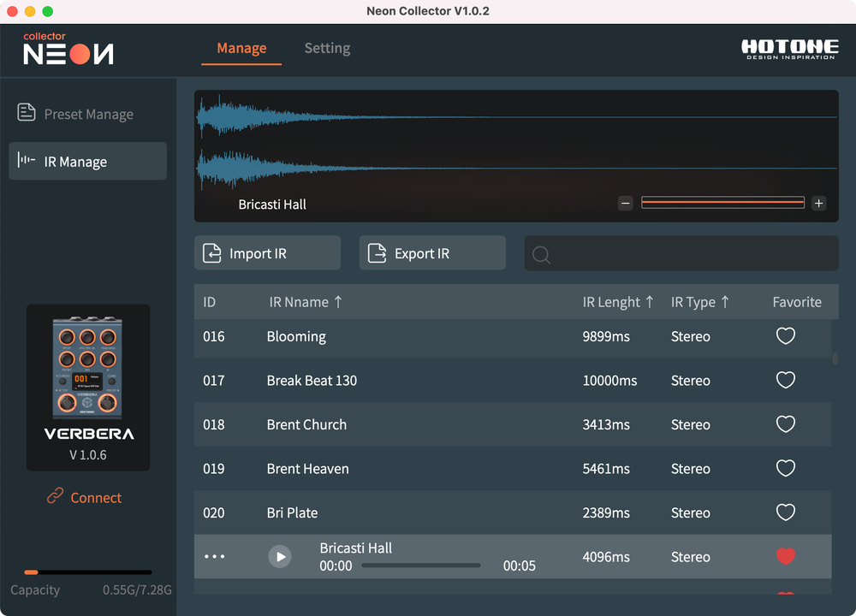
Task: Click the Neon Collector logo
Action: click(68, 50)
